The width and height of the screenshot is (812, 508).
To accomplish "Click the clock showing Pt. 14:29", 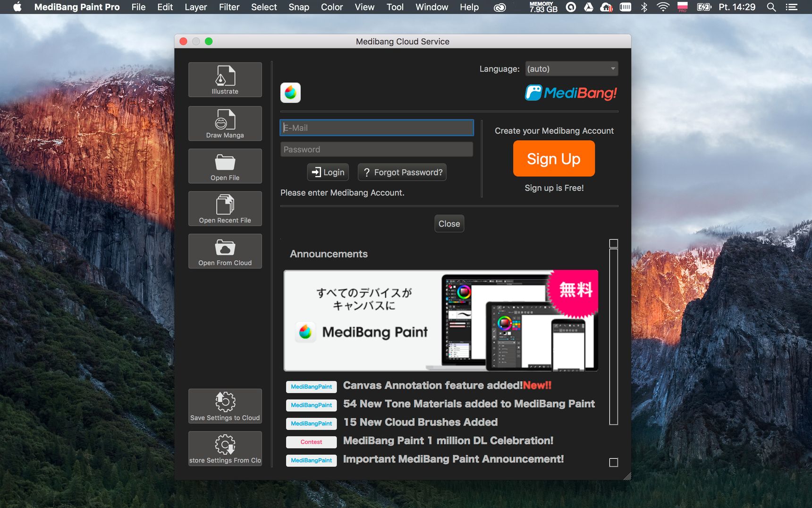I will pyautogui.click(x=737, y=7).
